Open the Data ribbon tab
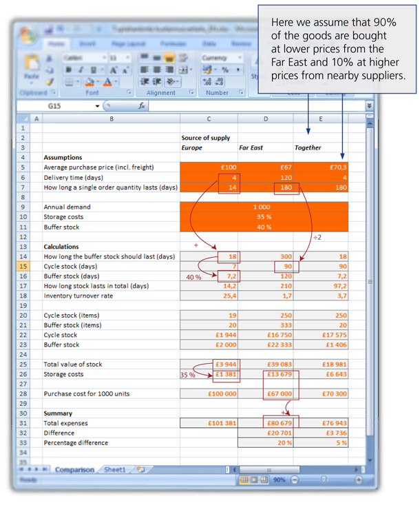The image size is (420, 505). click(x=209, y=44)
